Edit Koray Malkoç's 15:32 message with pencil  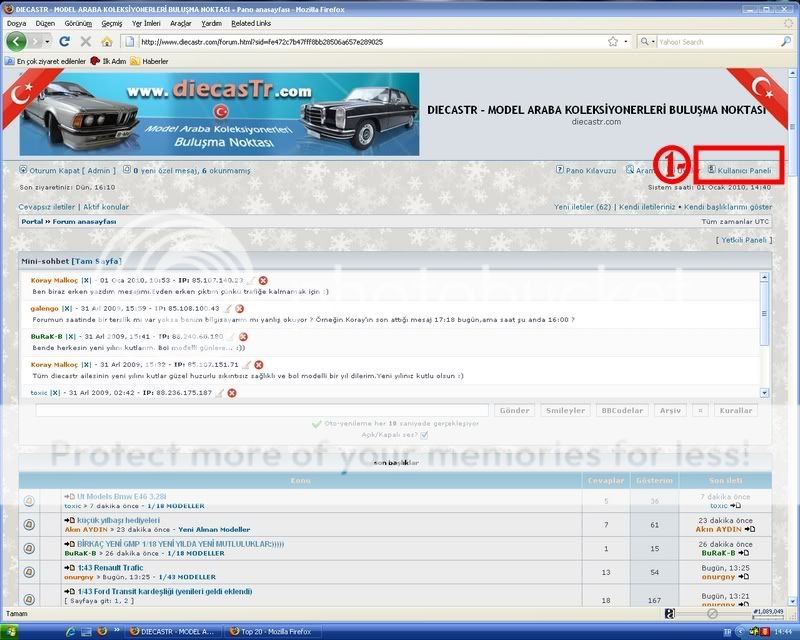click(x=247, y=365)
